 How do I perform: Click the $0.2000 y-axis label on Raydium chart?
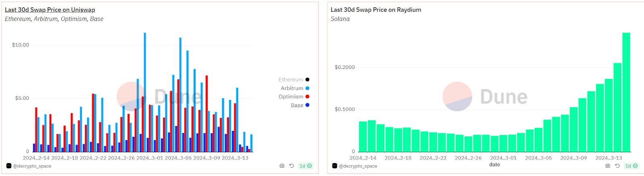[345, 67]
